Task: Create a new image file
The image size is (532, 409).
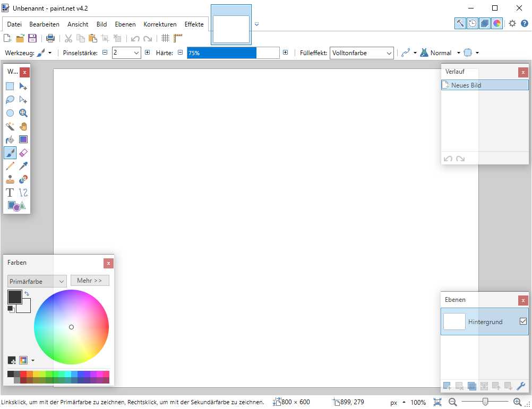Action: tap(7, 38)
